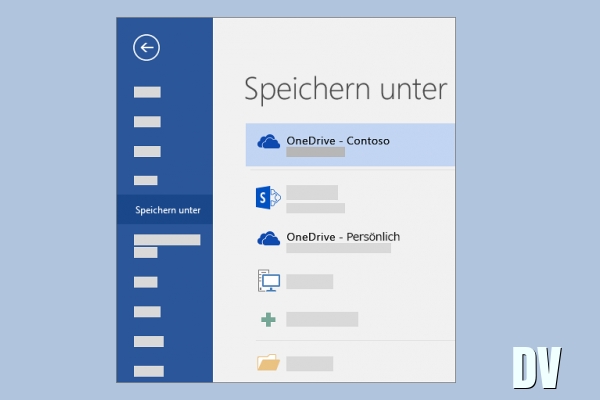
Task: Select Speichern unter in the sidebar
Action: 168,210
